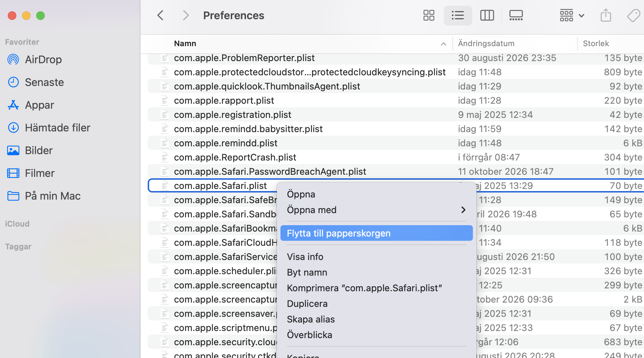Switch to icon grid view

click(429, 15)
